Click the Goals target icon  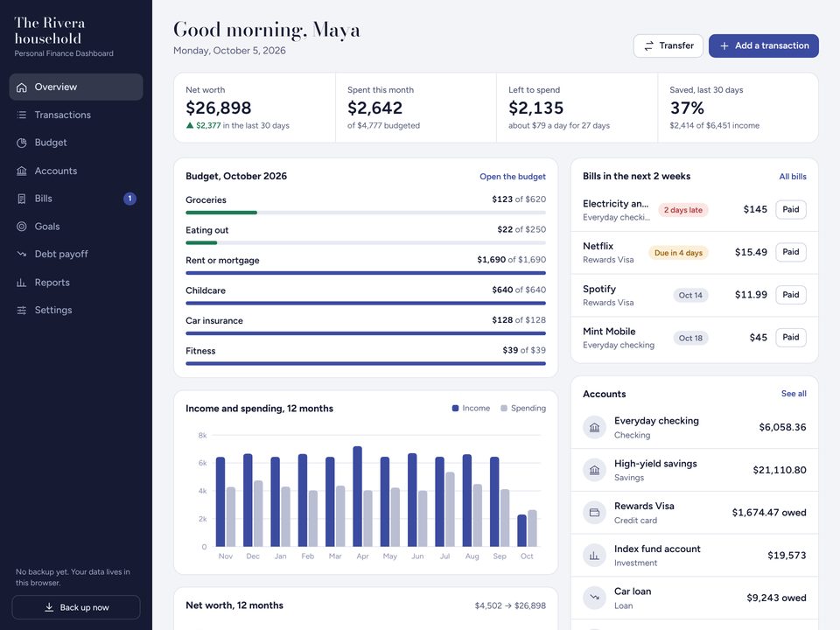point(21,227)
